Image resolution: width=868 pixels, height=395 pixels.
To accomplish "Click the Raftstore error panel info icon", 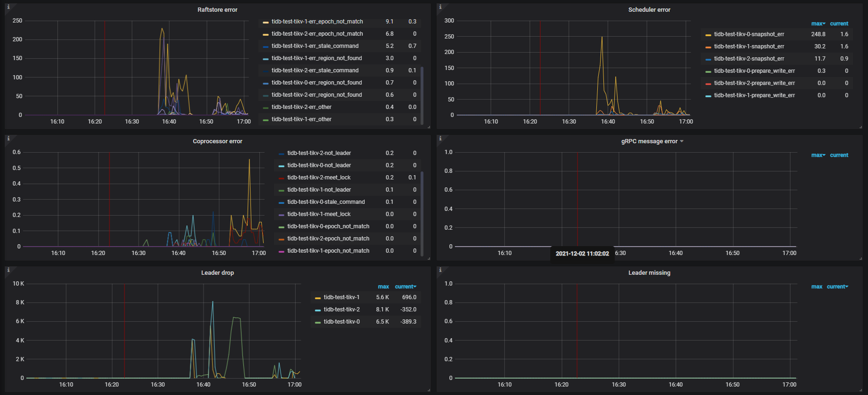I will coord(8,7).
